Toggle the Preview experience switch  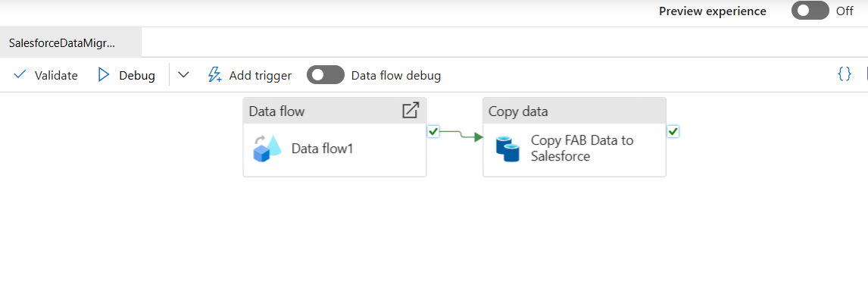point(810,11)
